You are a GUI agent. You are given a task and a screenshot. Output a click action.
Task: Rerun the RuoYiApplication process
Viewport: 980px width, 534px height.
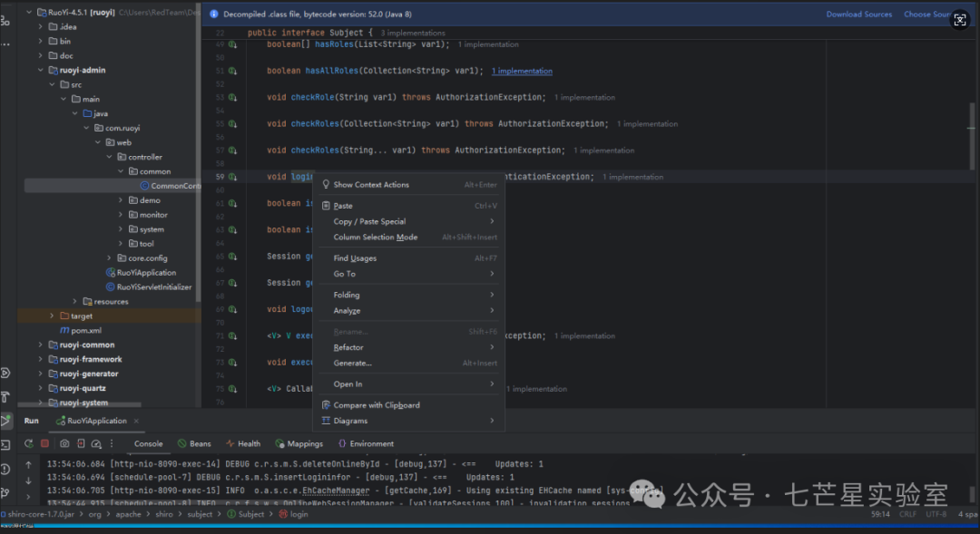29,443
